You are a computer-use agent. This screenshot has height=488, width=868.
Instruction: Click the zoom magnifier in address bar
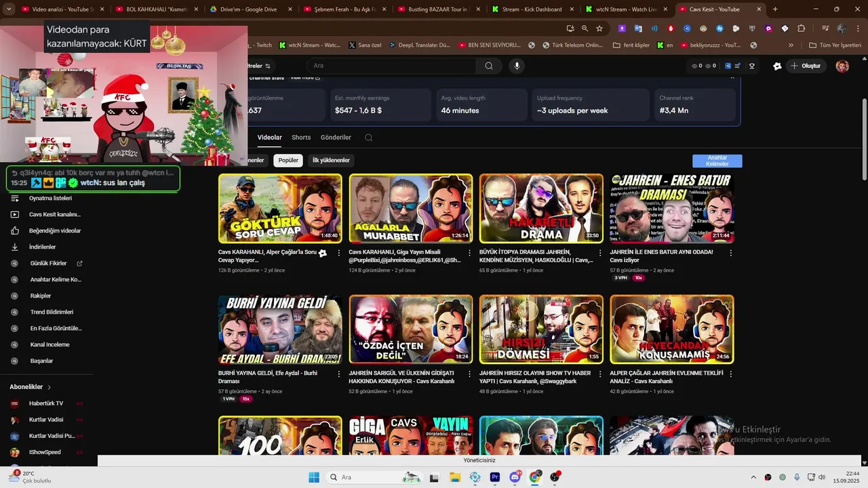[x=585, y=28]
